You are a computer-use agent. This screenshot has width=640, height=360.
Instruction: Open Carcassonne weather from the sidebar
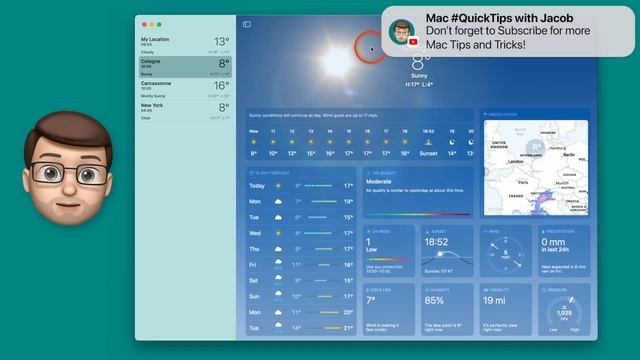point(185,89)
